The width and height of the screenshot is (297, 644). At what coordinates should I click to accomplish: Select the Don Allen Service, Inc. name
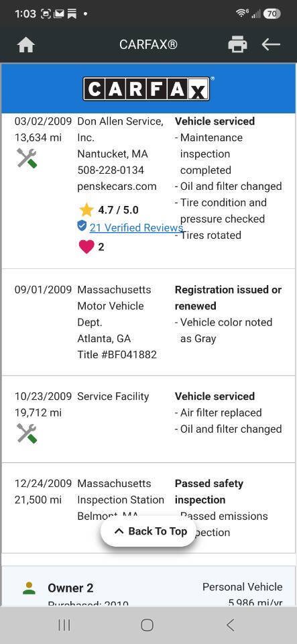(x=120, y=129)
